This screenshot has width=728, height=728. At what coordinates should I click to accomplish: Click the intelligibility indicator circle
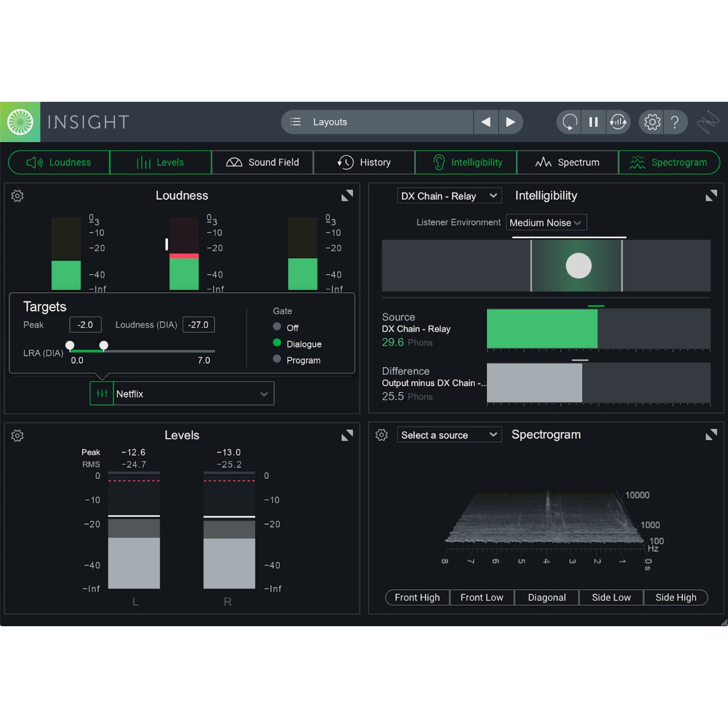[578, 266]
